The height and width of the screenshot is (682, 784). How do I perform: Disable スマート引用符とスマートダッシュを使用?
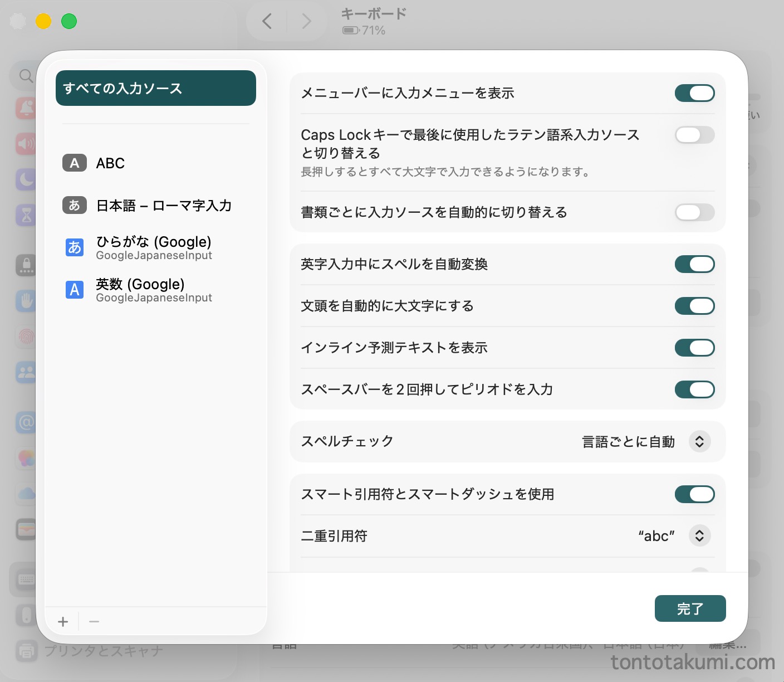click(x=694, y=494)
